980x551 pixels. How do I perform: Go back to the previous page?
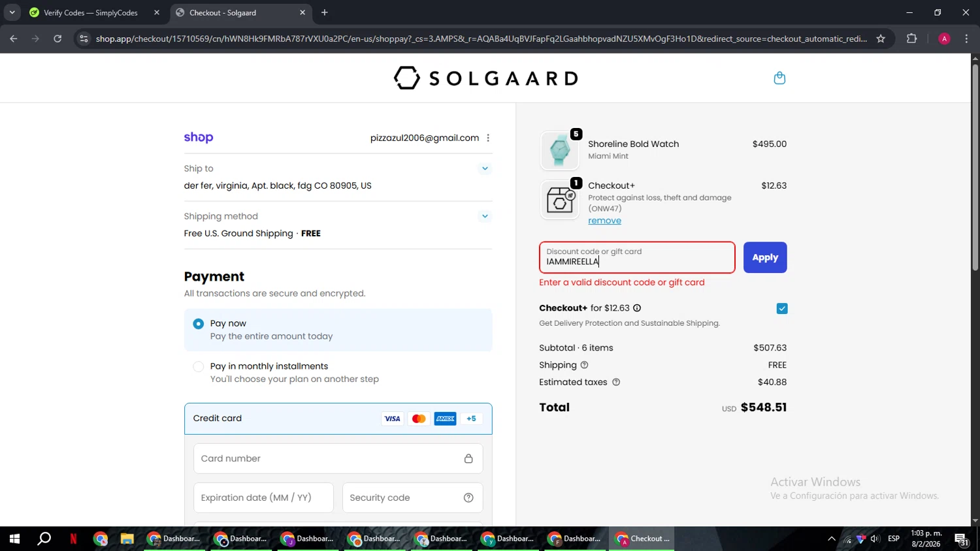14,39
